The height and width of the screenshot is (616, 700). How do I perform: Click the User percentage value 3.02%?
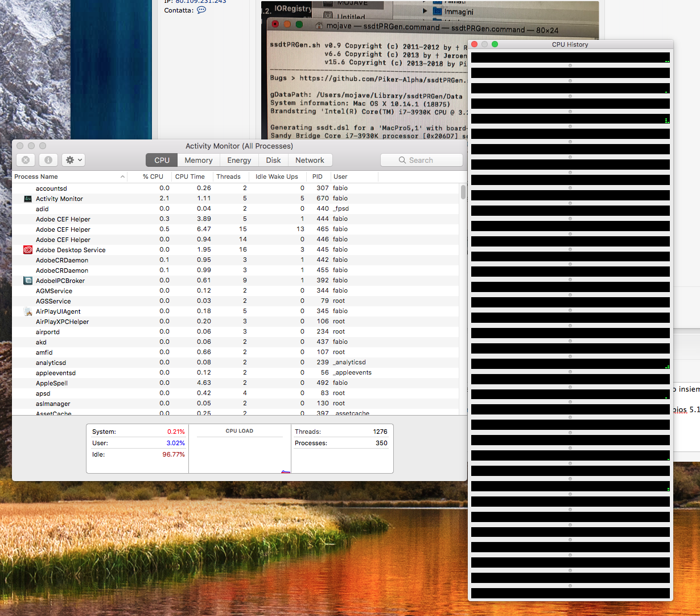(175, 443)
